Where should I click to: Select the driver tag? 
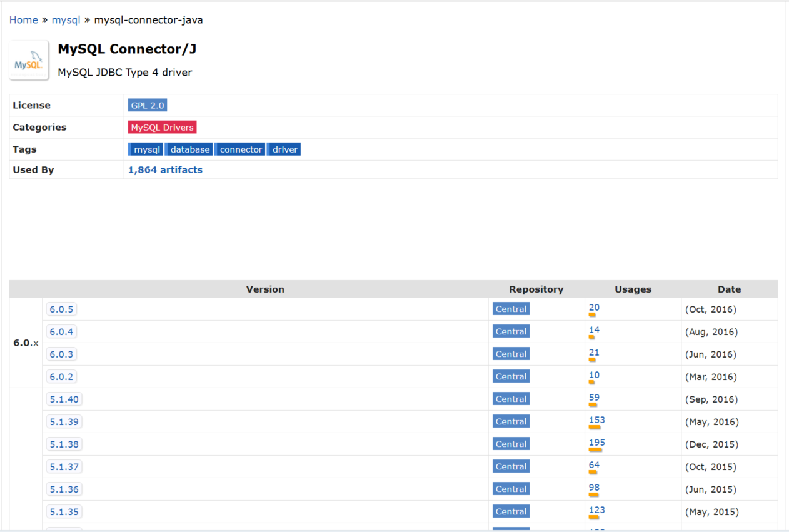pyautogui.click(x=284, y=149)
